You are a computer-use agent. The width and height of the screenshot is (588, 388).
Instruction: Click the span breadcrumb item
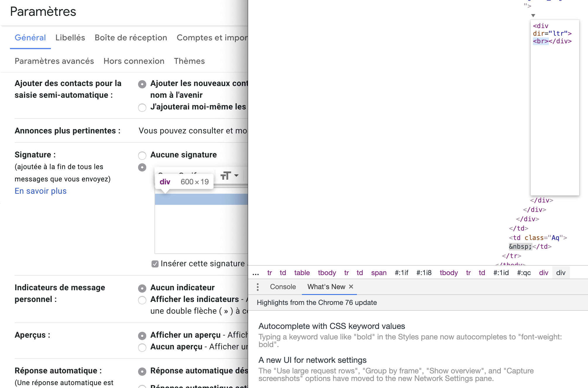point(379,273)
